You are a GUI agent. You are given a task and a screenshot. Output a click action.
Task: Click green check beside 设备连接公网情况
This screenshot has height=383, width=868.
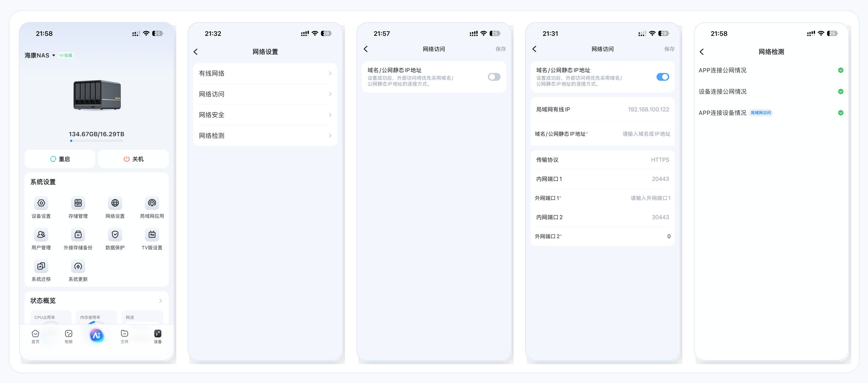tap(841, 91)
